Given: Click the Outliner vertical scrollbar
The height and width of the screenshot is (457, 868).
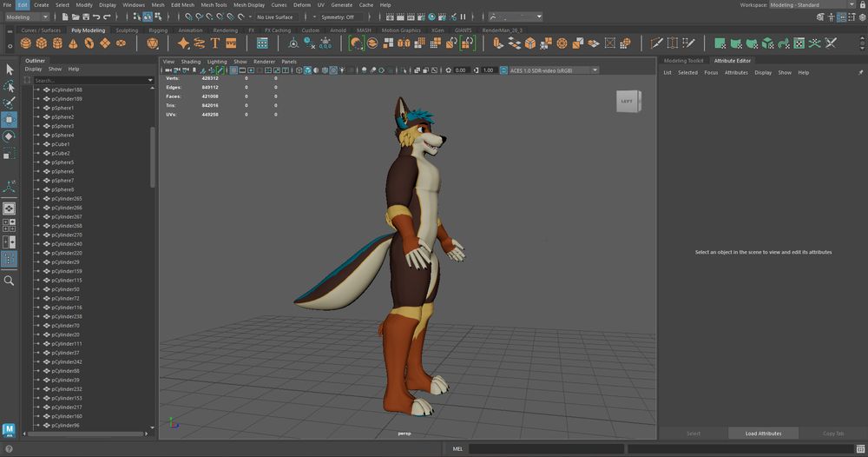Looking at the screenshot, I should pos(153,157).
